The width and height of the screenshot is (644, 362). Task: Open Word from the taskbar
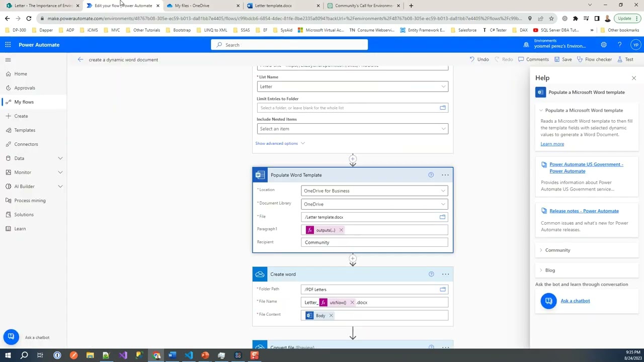(x=172, y=355)
